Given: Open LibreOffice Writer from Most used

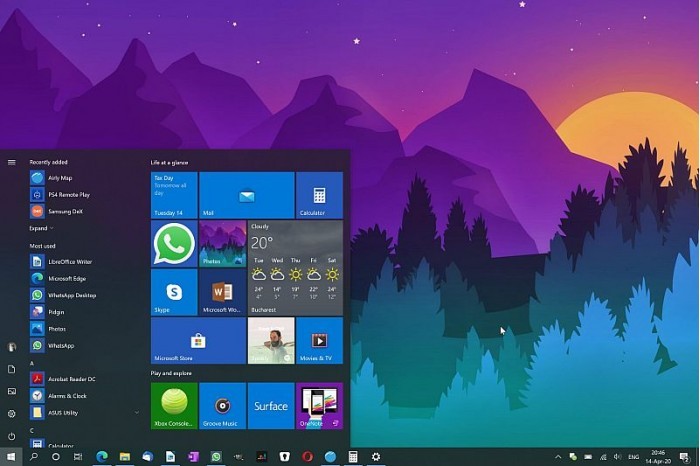Looking at the screenshot, I should (x=68, y=261).
